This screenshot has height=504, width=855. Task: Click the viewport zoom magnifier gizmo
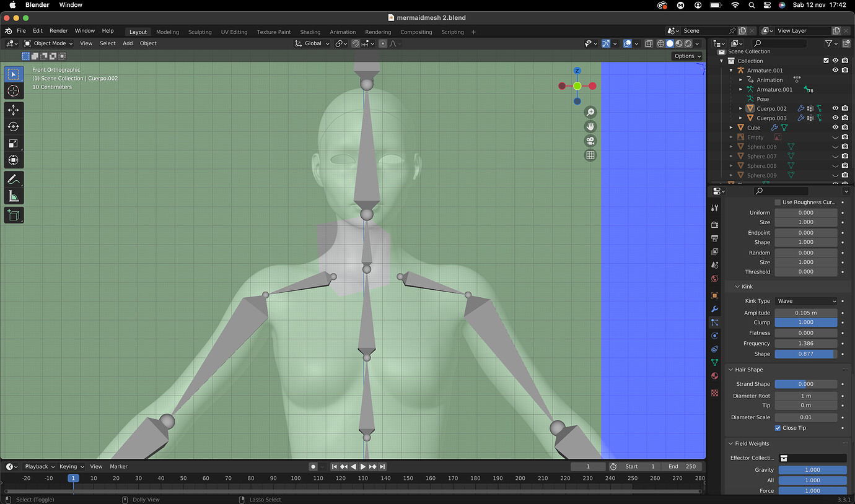pyautogui.click(x=590, y=112)
